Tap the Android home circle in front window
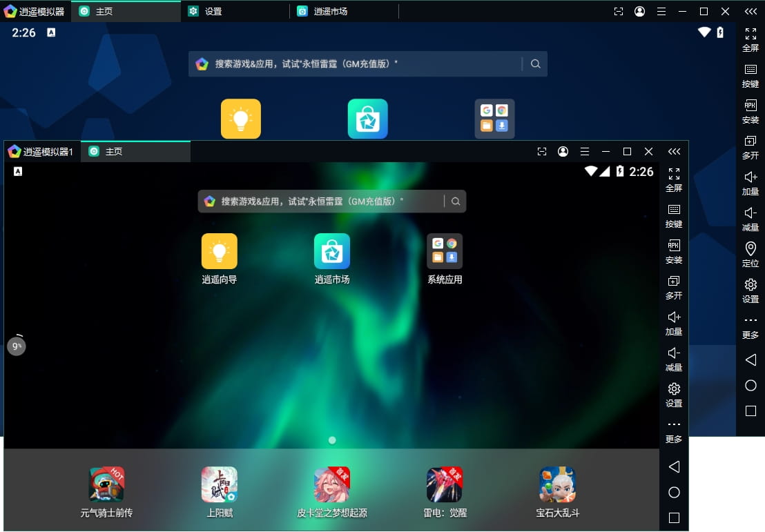This screenshot has height=532, width=765. pyautogui.click(x=674, y=492)
